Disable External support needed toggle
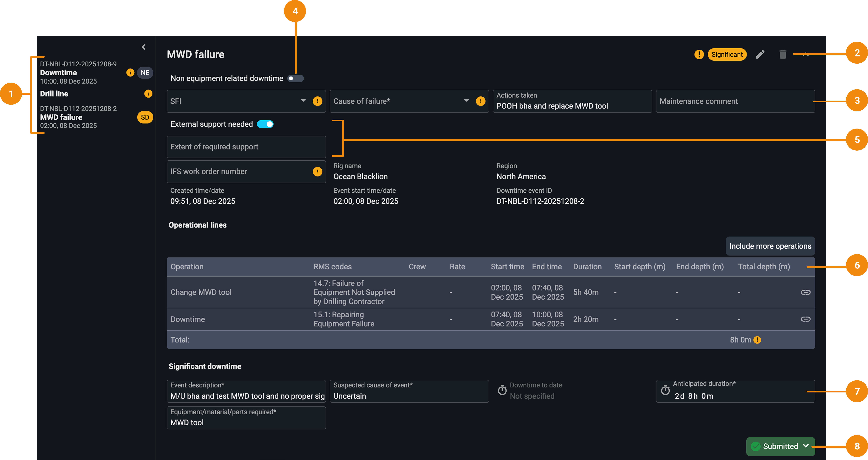 [x=265, y=124]
